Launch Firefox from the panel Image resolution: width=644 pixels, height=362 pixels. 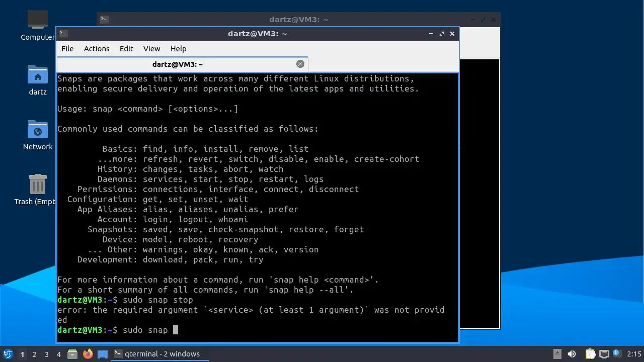[88, 354]
